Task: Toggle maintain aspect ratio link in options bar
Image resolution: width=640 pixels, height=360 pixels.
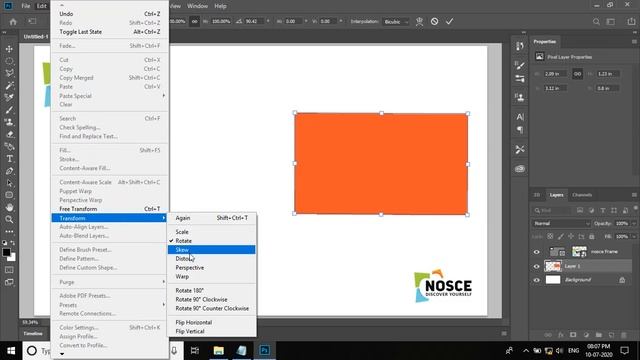Action: 194,21
